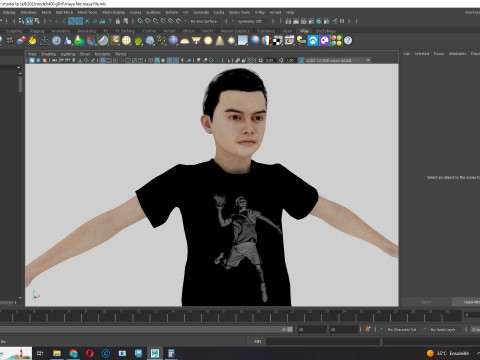The height and width of the screenshot is (360, 480).
Task: Click the V-Ray dome light shelf icon
Action: pos(184,41)
